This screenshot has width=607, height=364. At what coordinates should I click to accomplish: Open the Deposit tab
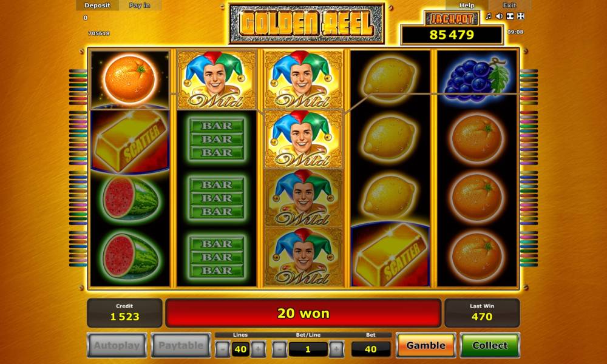pos(97,5)
